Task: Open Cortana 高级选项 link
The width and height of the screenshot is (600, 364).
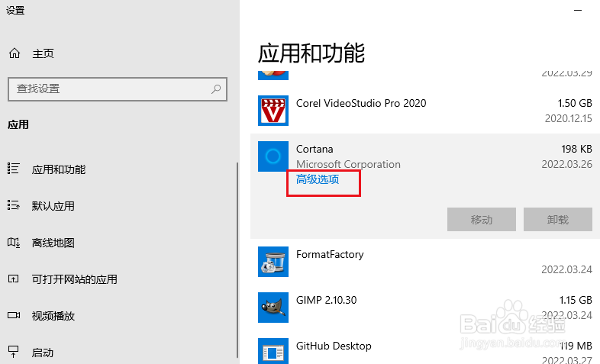Action: (318, 179)
